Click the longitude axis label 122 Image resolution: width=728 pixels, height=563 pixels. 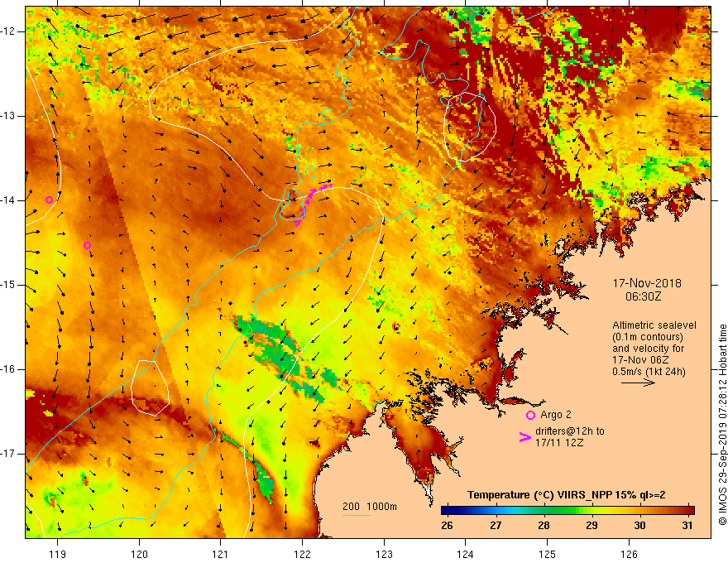coord(302,554)
